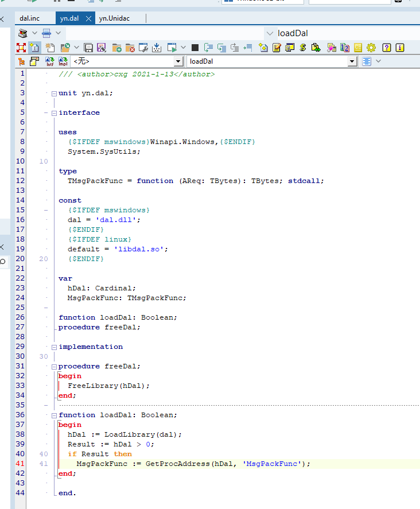Open the dropdown beside the blue document icon
The width and height of the screenshot is (420, 509).
[58, 33]
